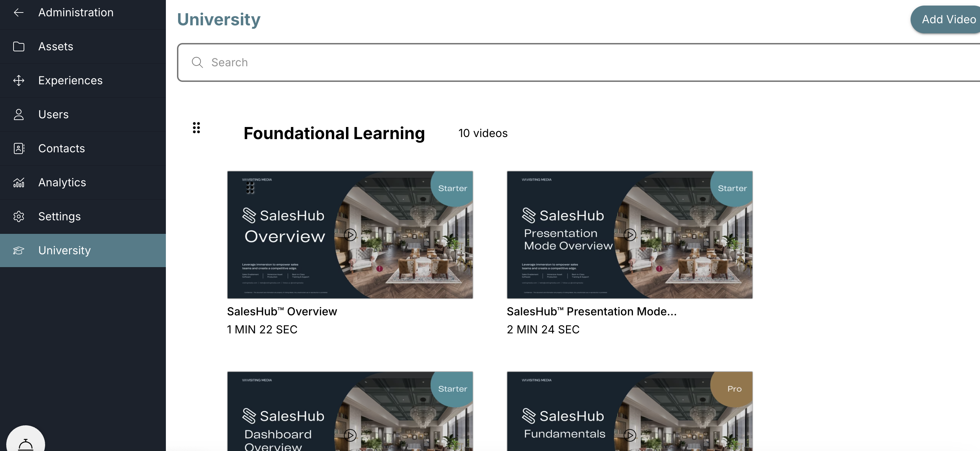Click the back arrow beside Administration
This screenshot has width=980, height=451.
coord(19,12)
